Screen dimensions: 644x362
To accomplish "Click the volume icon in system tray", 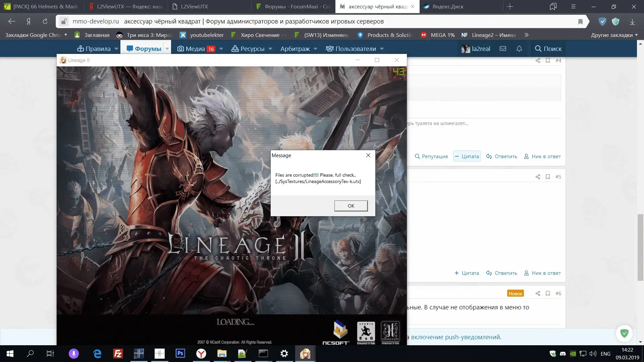I will coord(593,354).
